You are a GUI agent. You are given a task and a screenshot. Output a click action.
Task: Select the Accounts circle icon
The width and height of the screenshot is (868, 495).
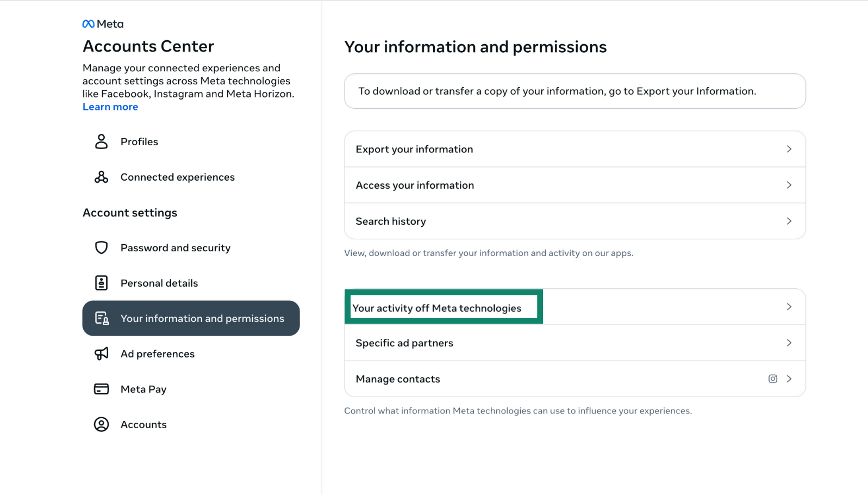[101, 424]
